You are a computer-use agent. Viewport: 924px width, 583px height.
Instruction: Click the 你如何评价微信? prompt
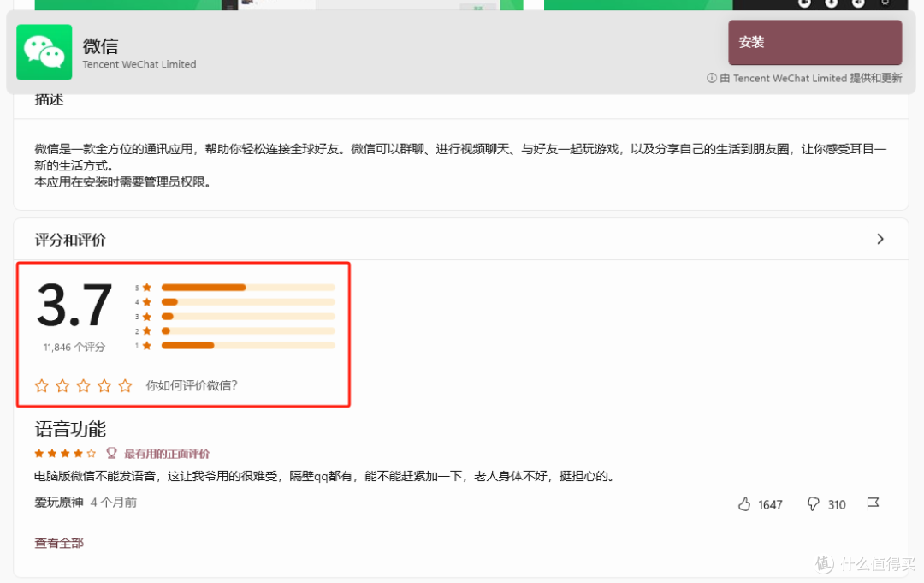192,385
